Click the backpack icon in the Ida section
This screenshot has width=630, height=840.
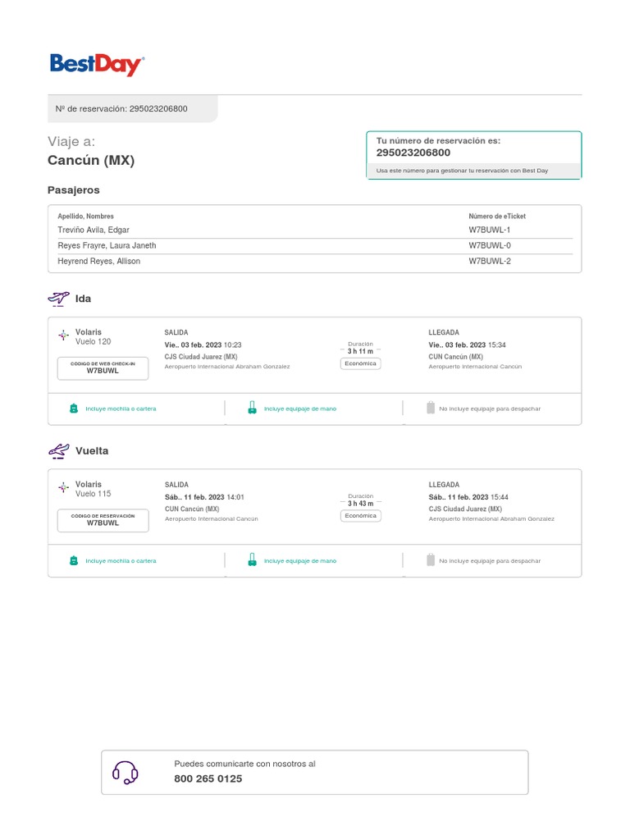pos(73,409)
